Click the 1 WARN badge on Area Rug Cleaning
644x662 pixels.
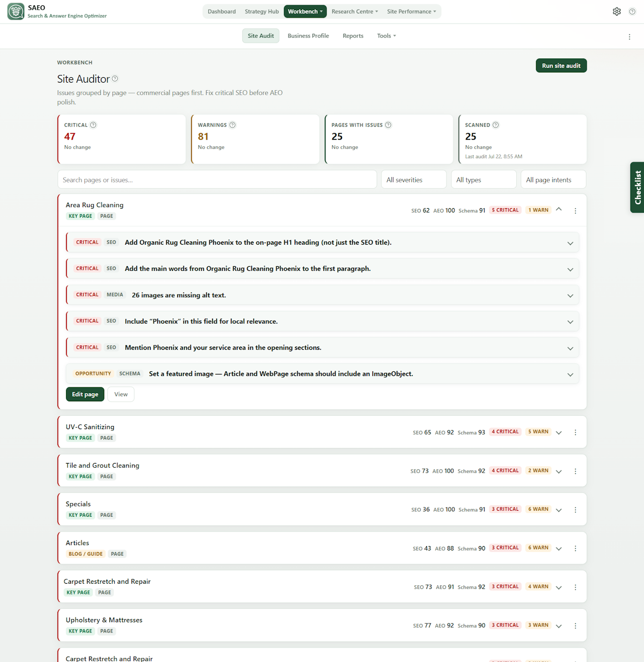(538, 210)
